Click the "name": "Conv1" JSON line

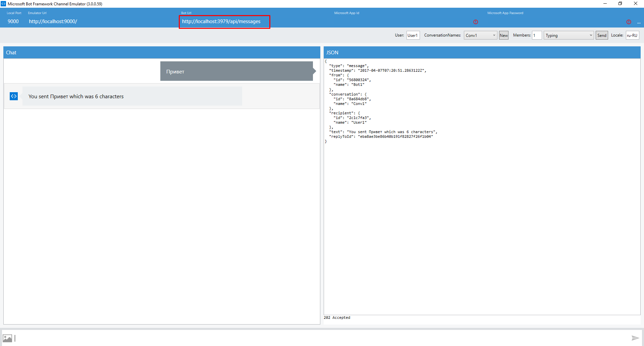coord(350,104)
